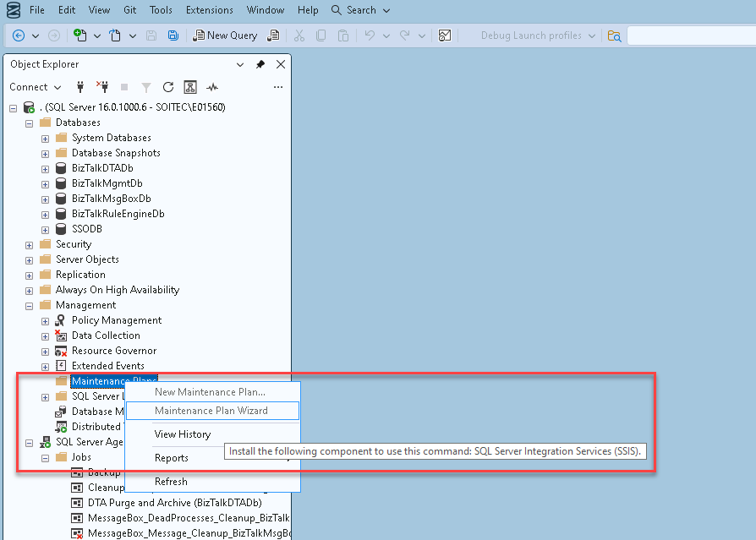The width and height of the screenshot is (756, 540).
Task: Open the Tools menu
Action: click(161, 10)
